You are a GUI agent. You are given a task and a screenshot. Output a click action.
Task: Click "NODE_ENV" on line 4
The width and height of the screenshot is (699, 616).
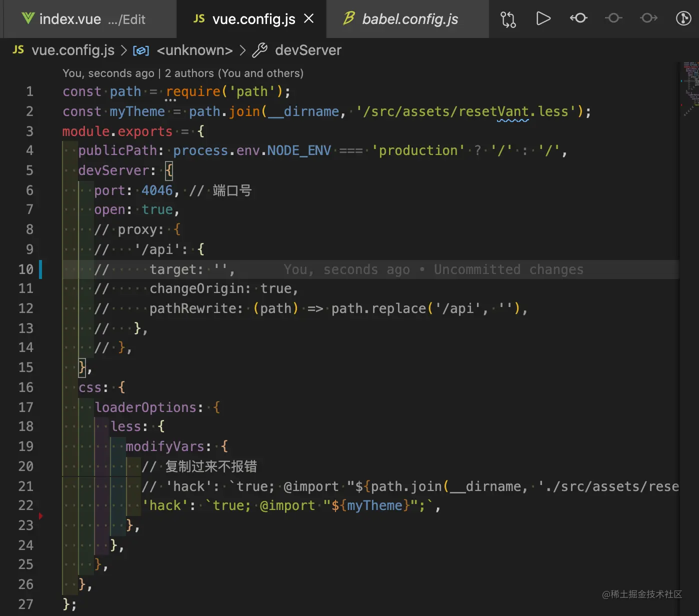299,150
